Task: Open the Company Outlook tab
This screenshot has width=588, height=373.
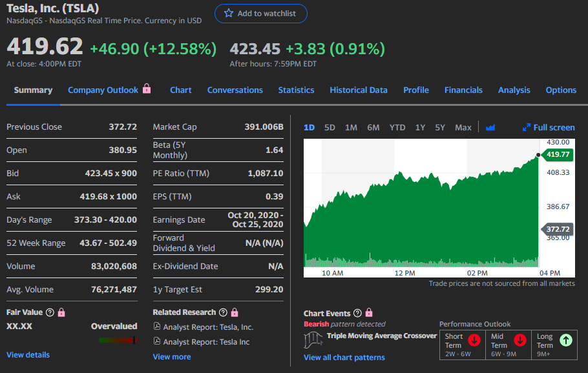Action: click(x=103, y=90)
